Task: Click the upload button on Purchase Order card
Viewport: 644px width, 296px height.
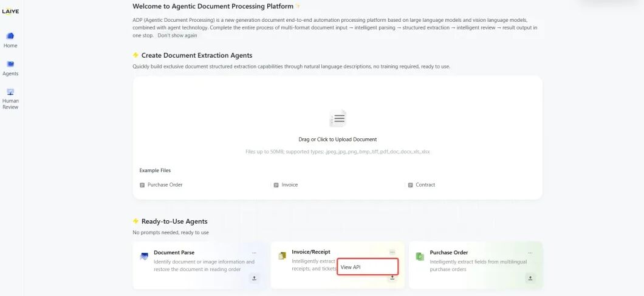Action: [530, 278]
